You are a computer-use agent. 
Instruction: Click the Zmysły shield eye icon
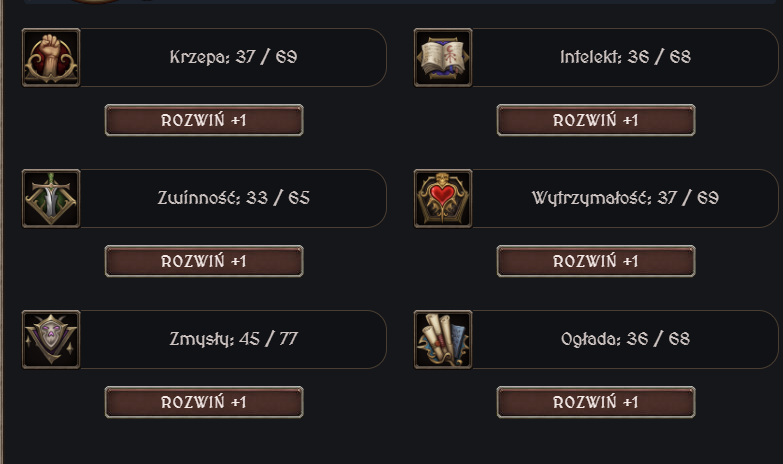click(51, 340)
